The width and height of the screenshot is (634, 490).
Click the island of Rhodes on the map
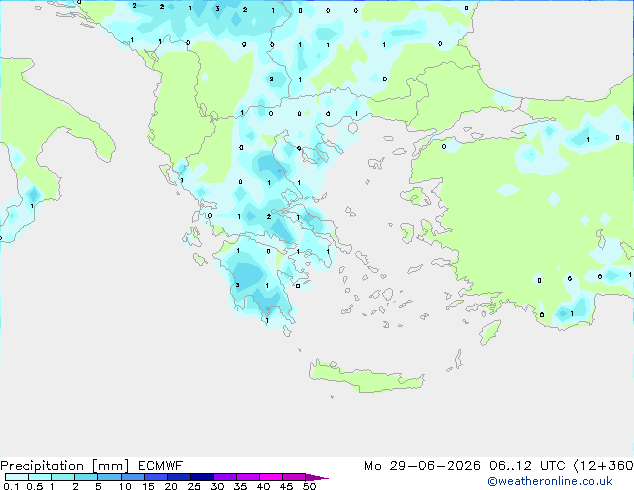click(x=490, y=332)
